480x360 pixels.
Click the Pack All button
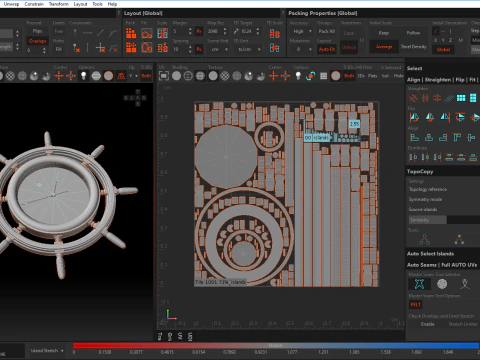click(327, 31)
